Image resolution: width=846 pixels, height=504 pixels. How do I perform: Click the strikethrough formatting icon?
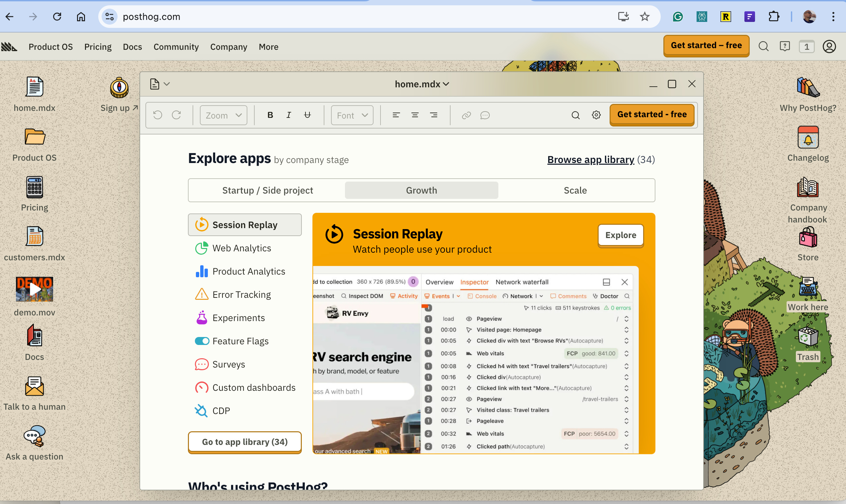pyautogui.click(x=307, y=115)
